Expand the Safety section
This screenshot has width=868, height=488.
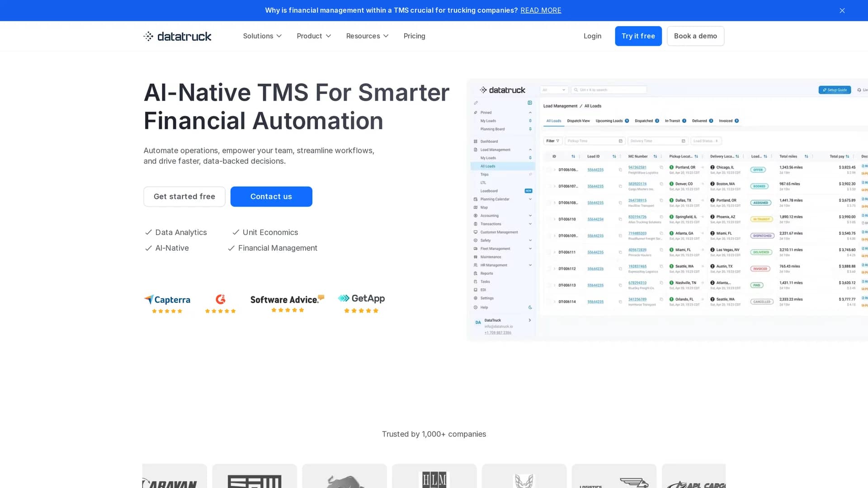(x=530, y=240)
